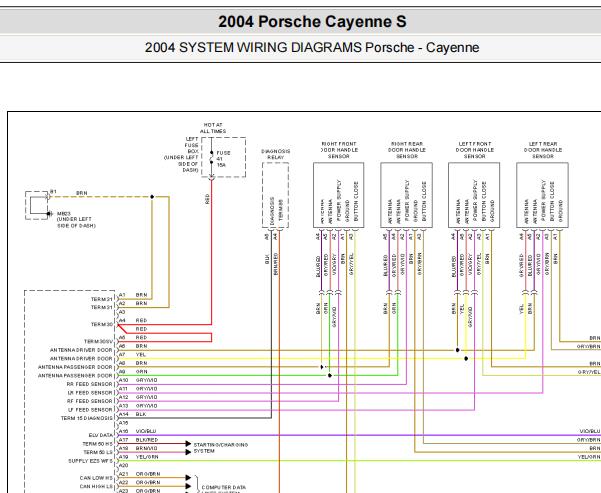Viewport: 601px width, 493px height.
Task: Select the "FUSE 41 15A" text
Action: point(223,159)
